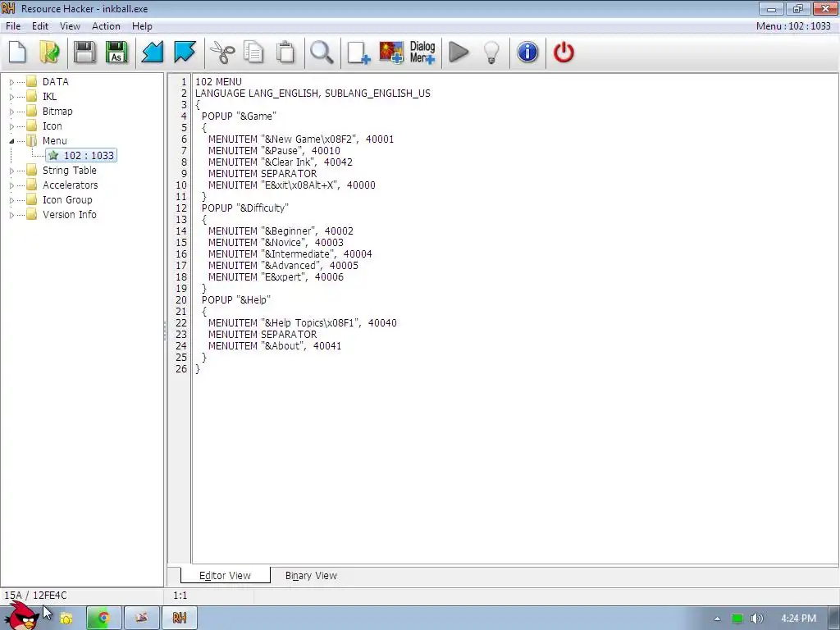This screenshot has width=840, height=630.
Task: Click the red power Exit icon
Action: (x=564, y=52)
